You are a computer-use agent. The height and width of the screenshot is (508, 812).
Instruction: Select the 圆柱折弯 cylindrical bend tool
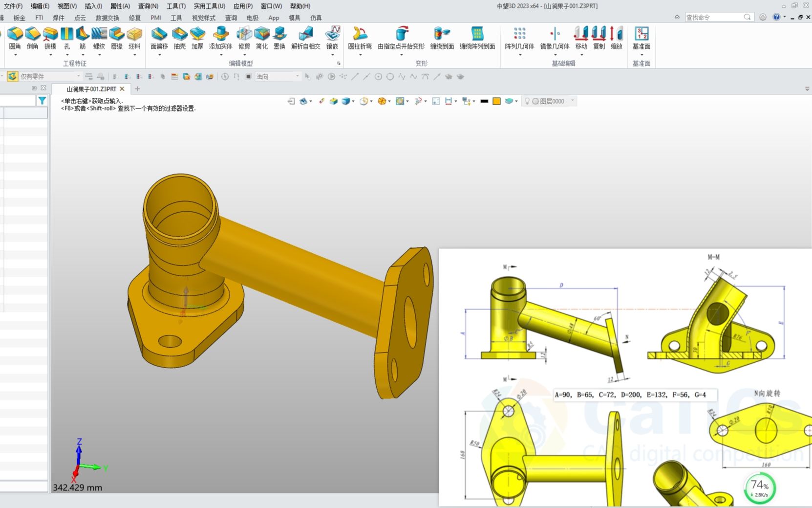tap(360, 39)
